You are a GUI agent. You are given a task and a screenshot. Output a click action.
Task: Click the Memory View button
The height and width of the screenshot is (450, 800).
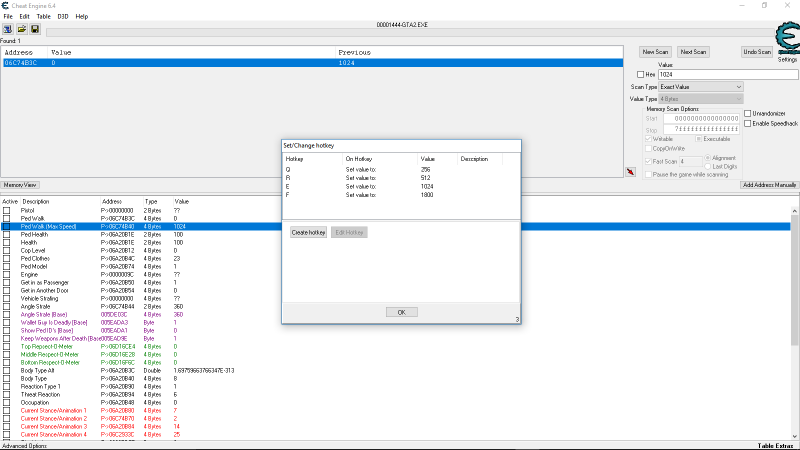[x=20, y=185]
